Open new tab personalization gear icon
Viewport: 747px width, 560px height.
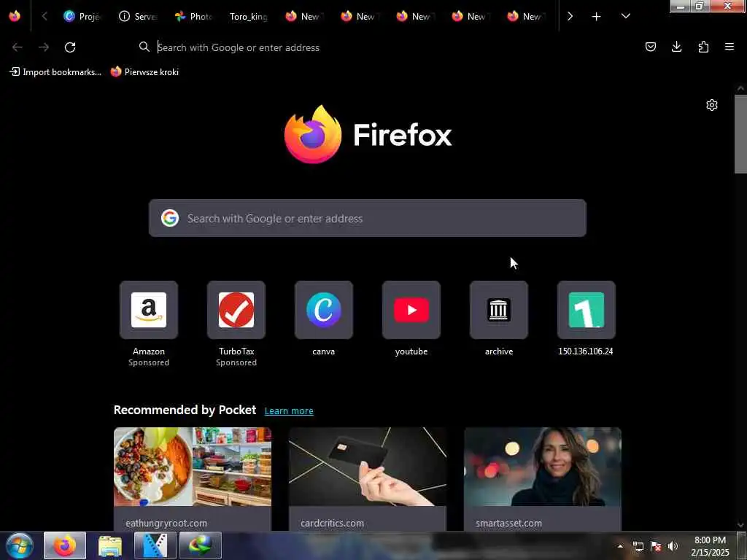point(712,105)
